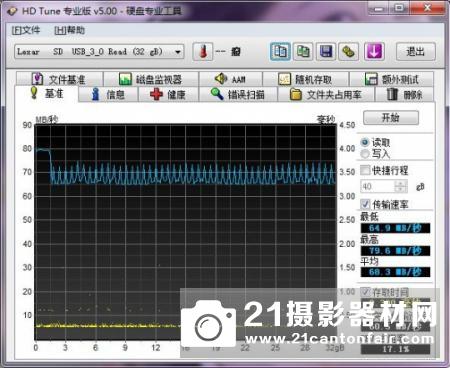The height and width of the screenshot is (368, 450).
Task: Open the 随机存取 random access tab
Action: click(x=305, y=79)
